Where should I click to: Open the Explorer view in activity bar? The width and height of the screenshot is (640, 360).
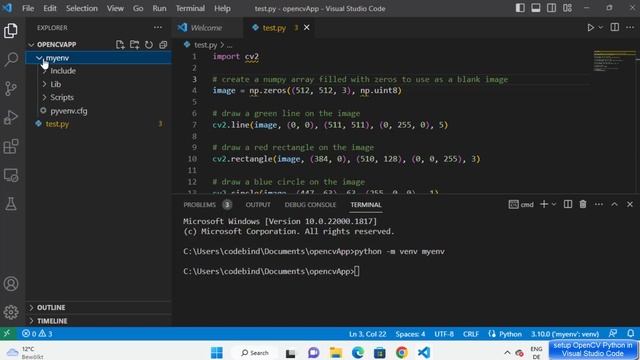tap(11, 31)
